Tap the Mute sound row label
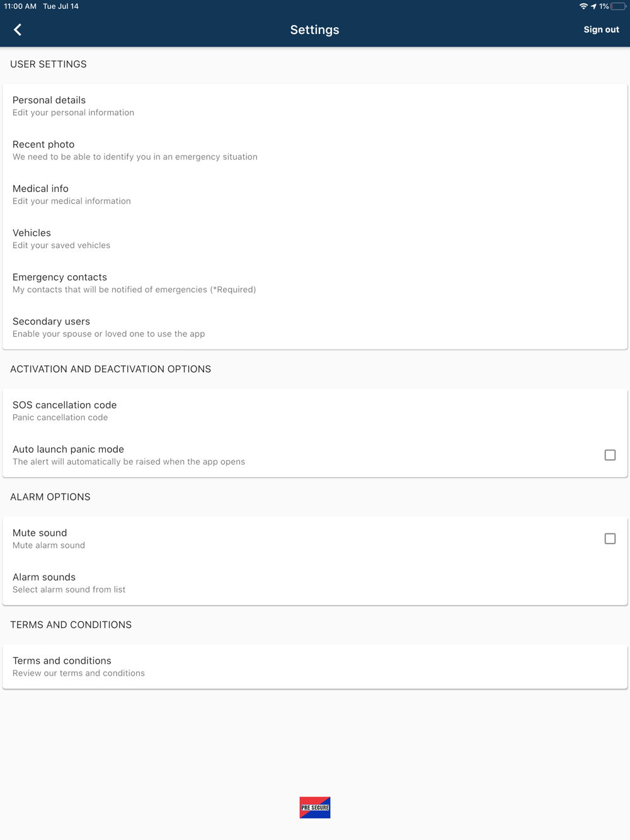Image resolution: width=630 pixels, height=840 pixels. (x=40, y=533)
